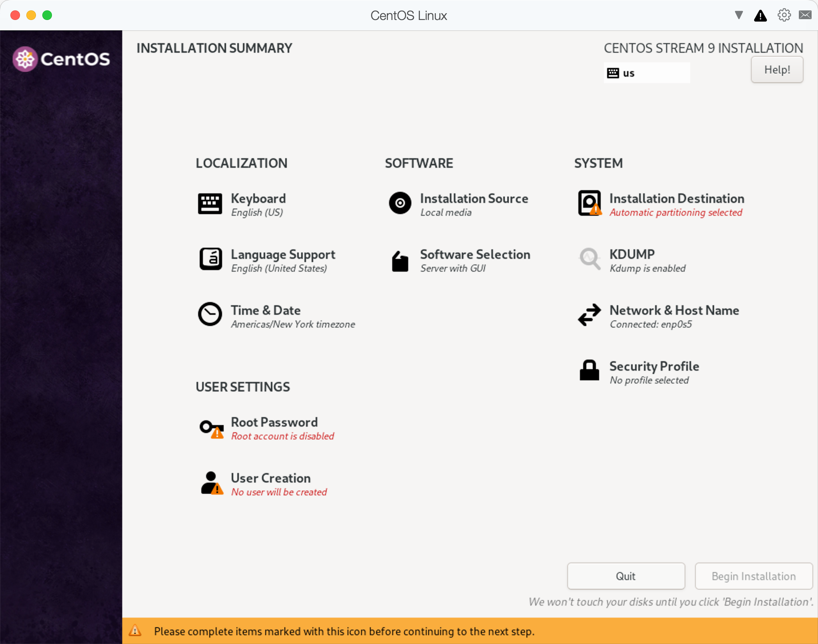This screenshot has height=644, width=818.
Task: Click the Help! button
Action: [x=777, y=70]
